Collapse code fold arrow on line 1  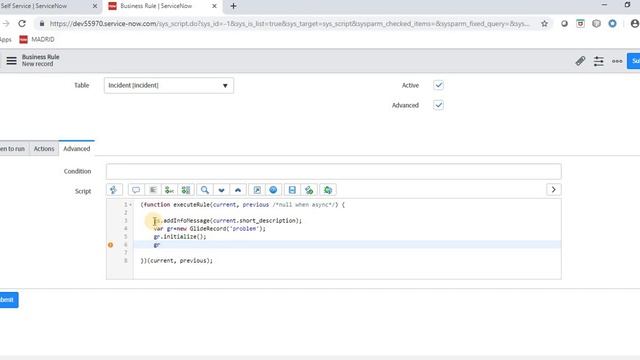point(131,205)
